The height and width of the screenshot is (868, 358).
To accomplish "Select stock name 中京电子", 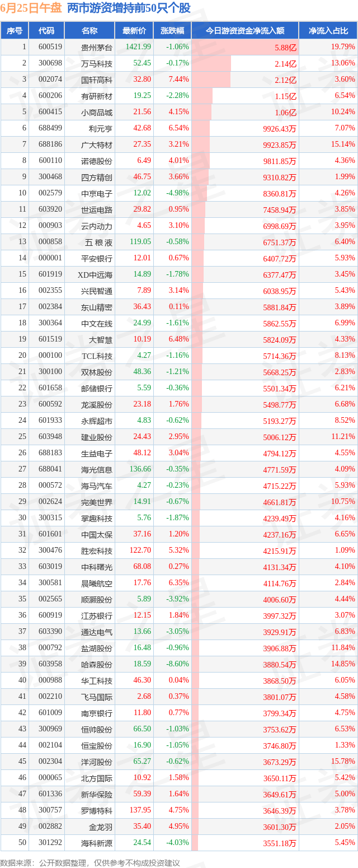I will tap(97, 193).
